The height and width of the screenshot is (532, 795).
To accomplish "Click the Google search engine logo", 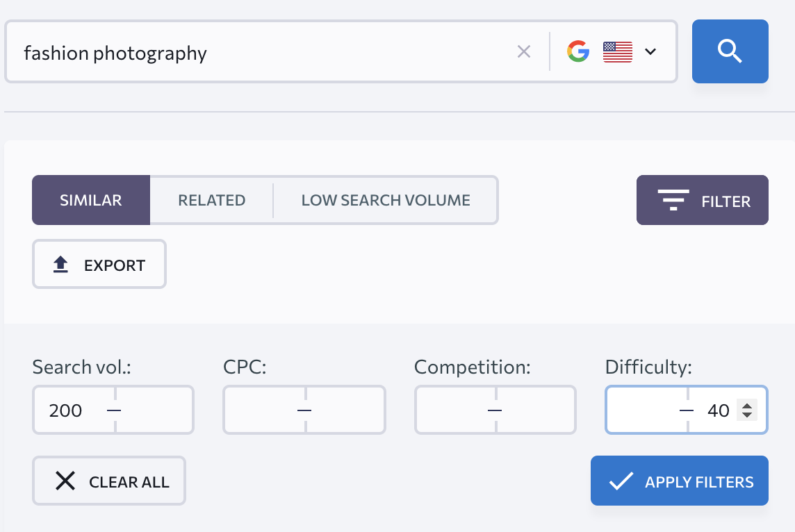I will pos(577,51).
